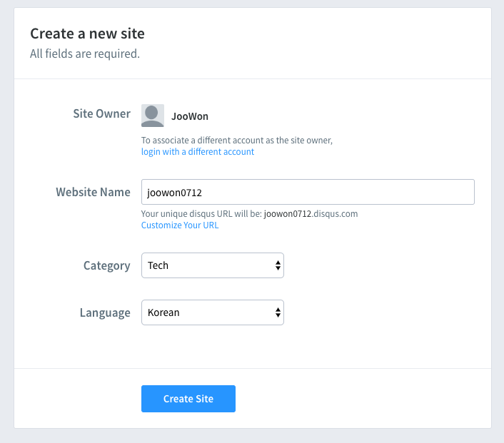
Task: Focus the Website Name input field
Action: 308,192
